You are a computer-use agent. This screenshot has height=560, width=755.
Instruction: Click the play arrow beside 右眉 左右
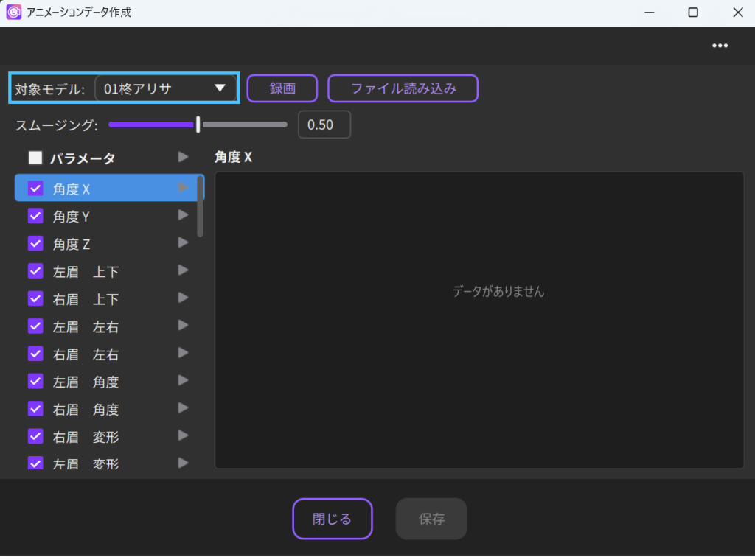click(184, 353)
